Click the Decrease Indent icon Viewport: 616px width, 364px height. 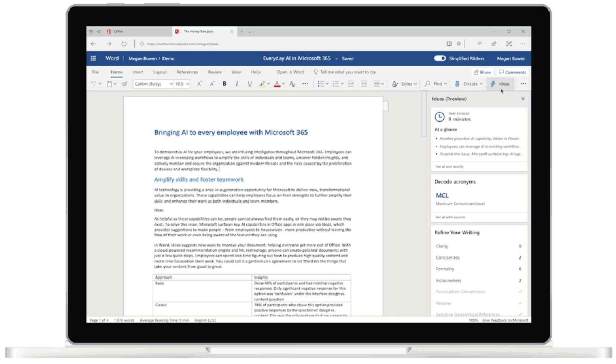pos(350,84)
